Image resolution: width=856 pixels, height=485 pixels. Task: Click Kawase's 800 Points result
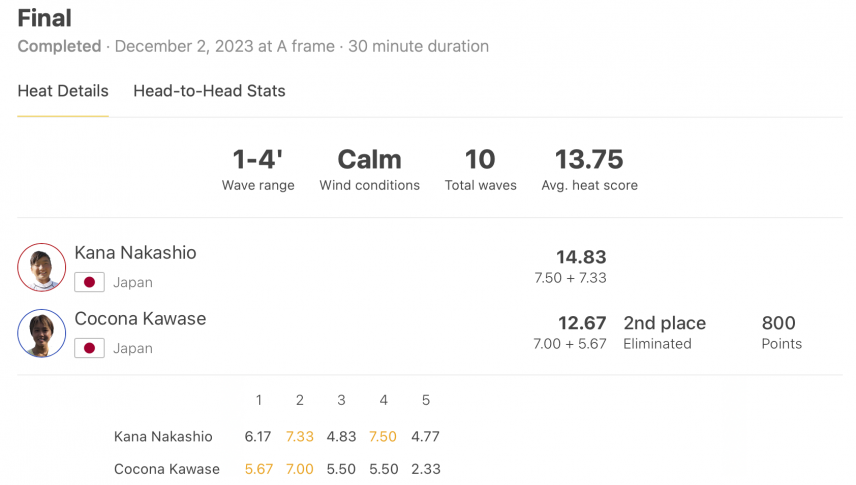click(x=782, y=332)
